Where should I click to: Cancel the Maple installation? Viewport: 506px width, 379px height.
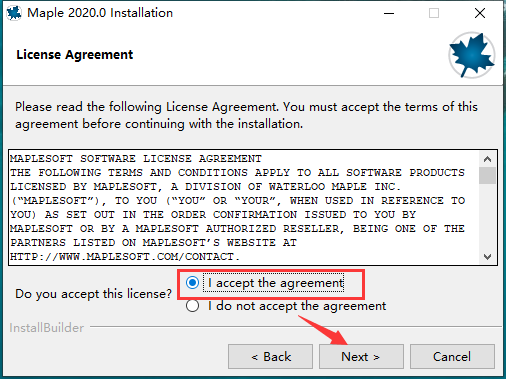tap(452, 357)
